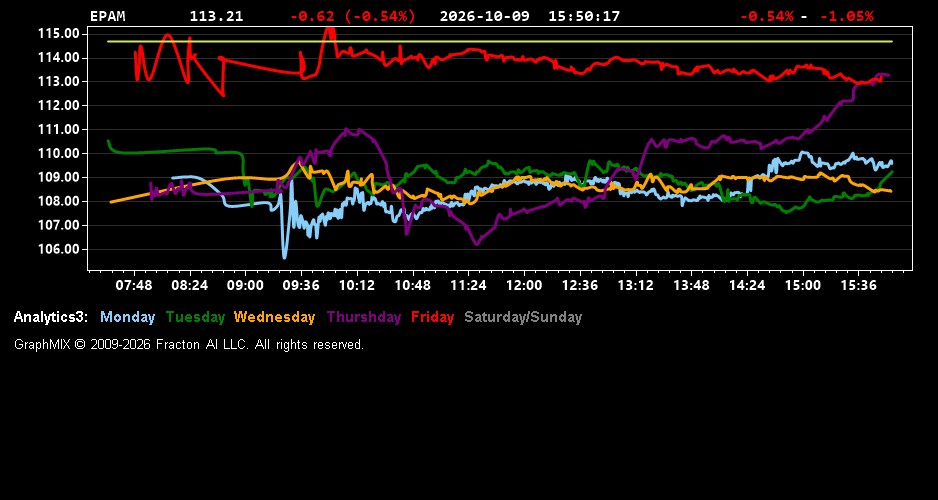Viewport: 938px width, 500px height.
Task: Click the 13:48 time axis label
Action: click(691, 285)
